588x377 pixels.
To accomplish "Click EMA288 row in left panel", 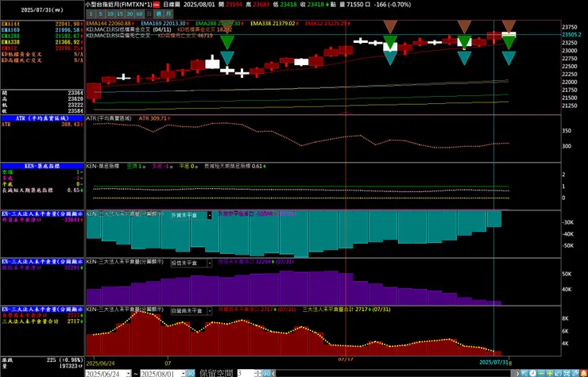I will pos(42,36).
